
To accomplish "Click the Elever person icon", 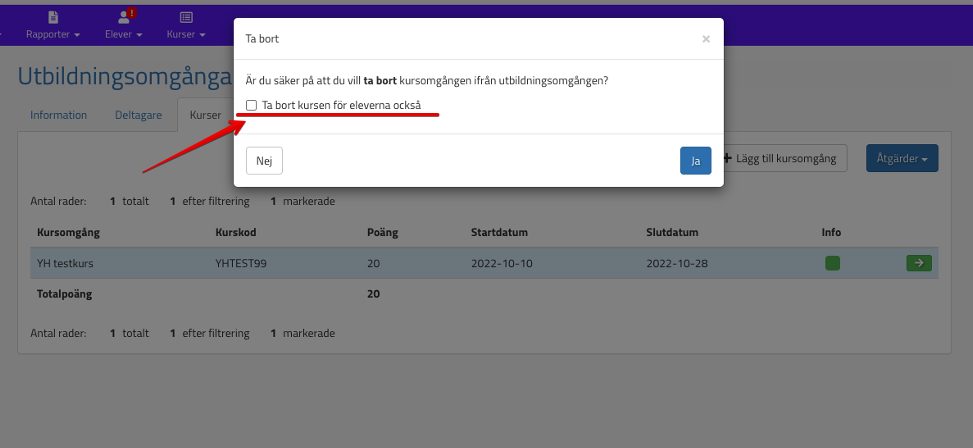I will coord(123,17).
